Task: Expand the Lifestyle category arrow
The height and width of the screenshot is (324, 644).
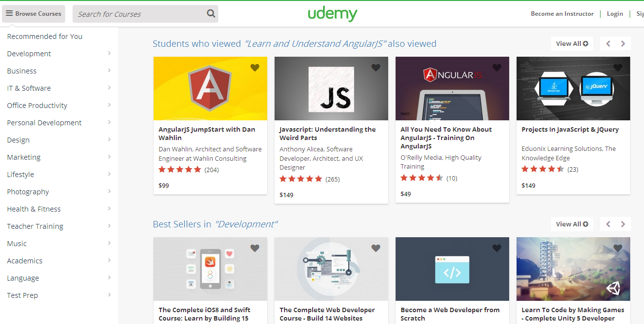Action: pyautogui.click(x=109, y=174)
